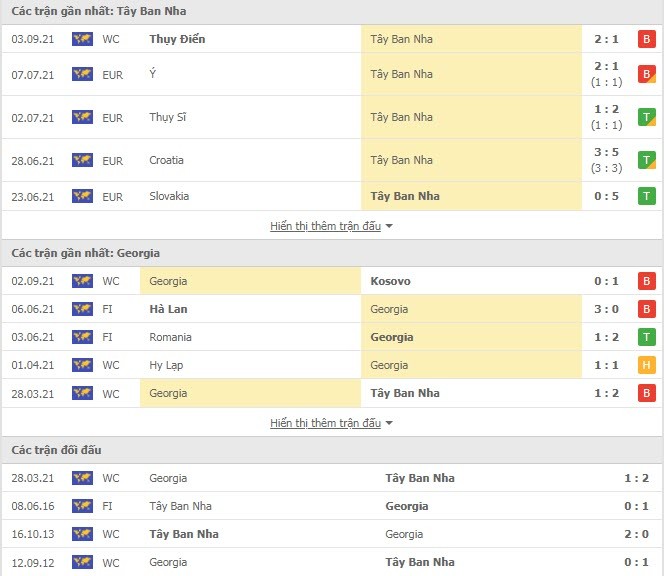Click the yellow H draw badge for Hy Lạp match
This screenshot has height=576, width=664.
[646, 365]
